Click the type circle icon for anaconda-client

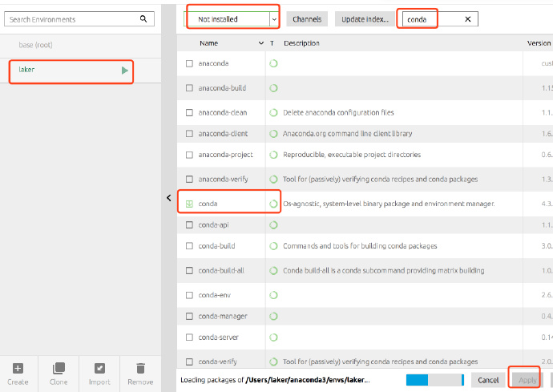click(x=273, y=134)
